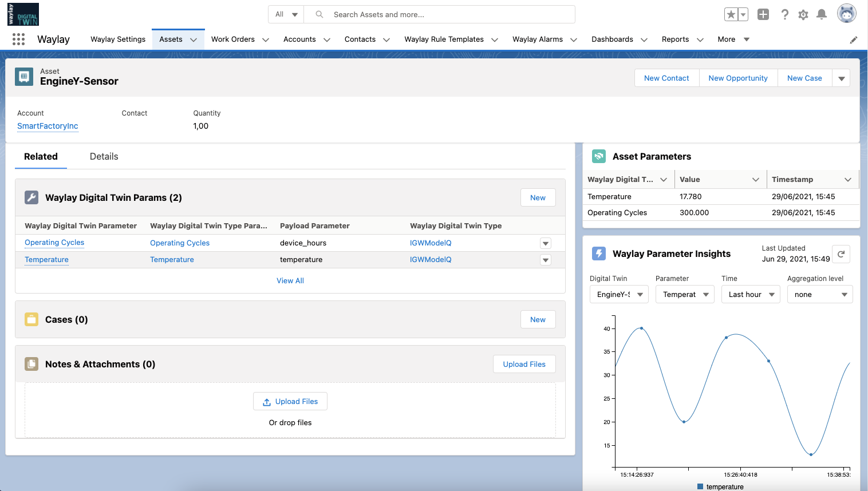Select the Related tab
The height and width of the screenshot is (491, 868).
coord(41,156)
